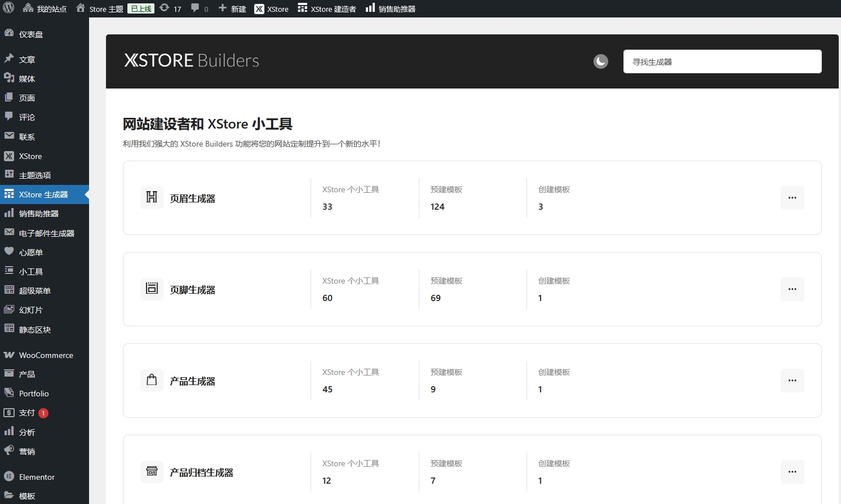841x504 pixels.
Task: Toggle dark mode moon icon
Action: pos(601,61)
